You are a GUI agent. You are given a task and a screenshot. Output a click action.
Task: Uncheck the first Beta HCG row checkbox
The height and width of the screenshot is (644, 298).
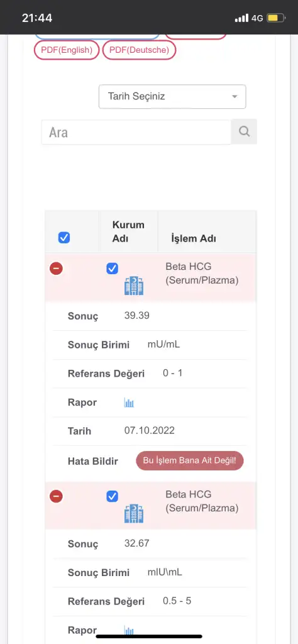(112, 269)
